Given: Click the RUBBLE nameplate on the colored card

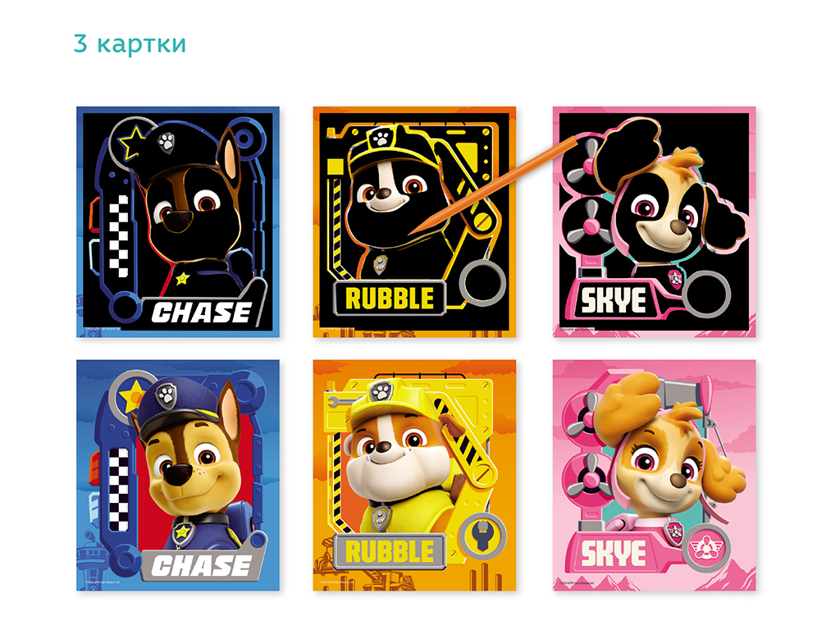Looking at the screenshot, I should (x=390, y=552).
